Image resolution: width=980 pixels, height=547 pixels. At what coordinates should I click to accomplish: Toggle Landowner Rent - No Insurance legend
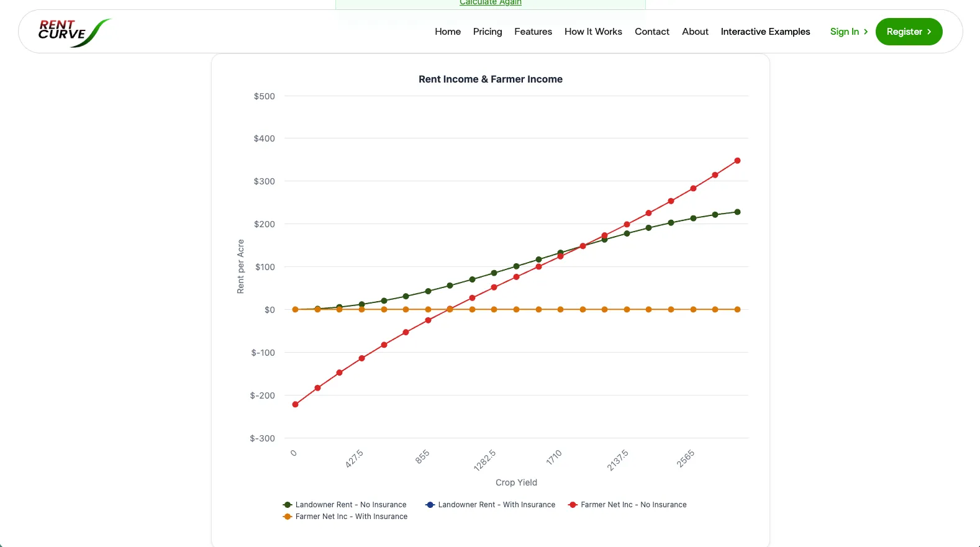345,505
